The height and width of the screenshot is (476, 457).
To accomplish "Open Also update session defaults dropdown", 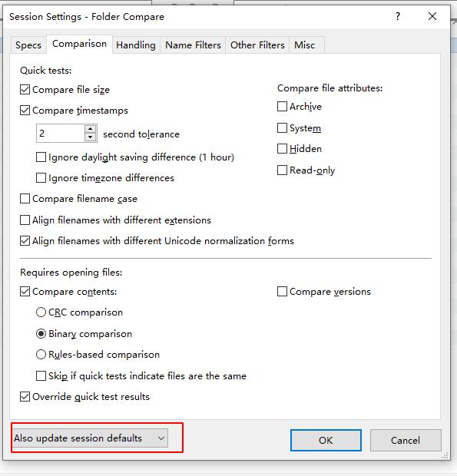I will click(90, 438).
